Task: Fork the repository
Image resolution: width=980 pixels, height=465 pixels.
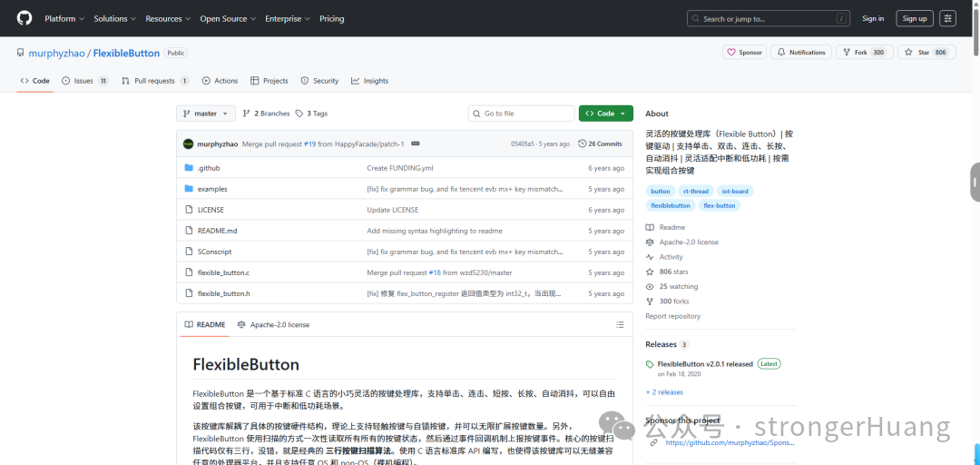Action: (865, 53)
